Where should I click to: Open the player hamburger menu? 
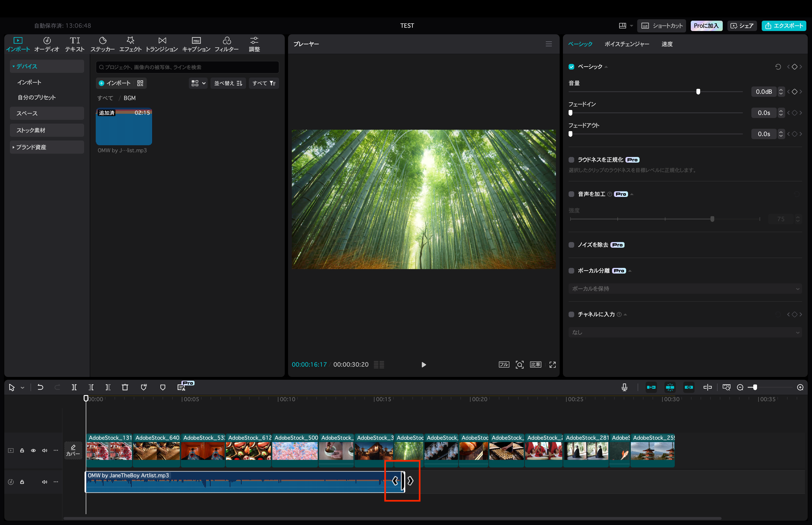(549, 44)
